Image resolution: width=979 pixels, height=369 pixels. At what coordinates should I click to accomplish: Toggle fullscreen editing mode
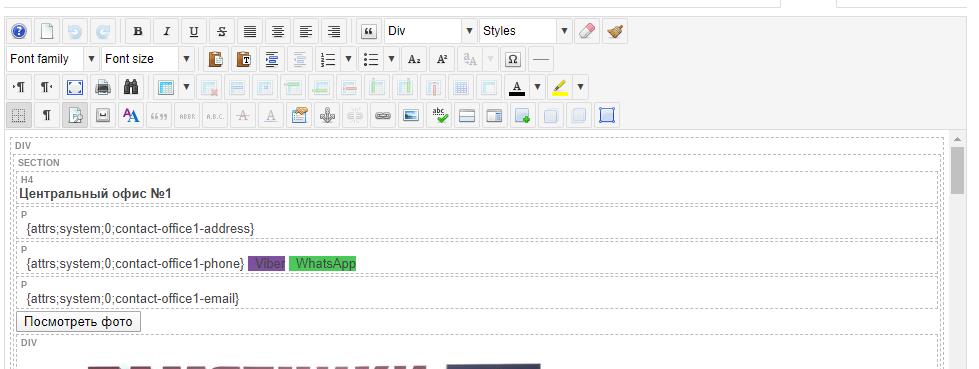[75, 87]
